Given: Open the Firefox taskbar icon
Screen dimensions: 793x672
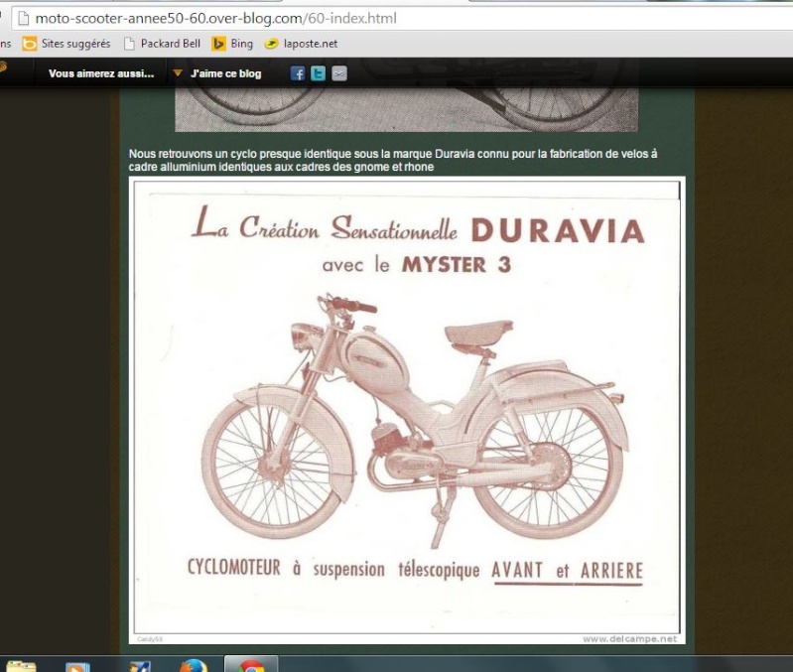Looking at the screenshot, I should click(x=194, y=665).
